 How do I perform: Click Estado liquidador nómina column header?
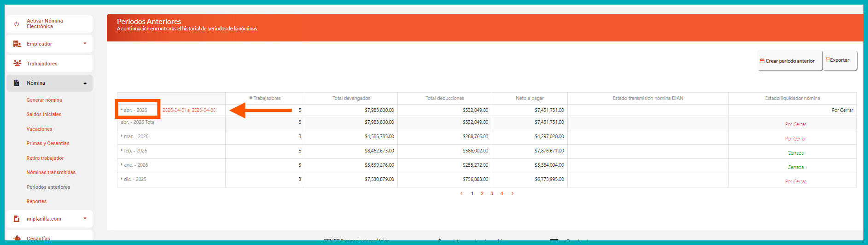click(x=792, y=98)
